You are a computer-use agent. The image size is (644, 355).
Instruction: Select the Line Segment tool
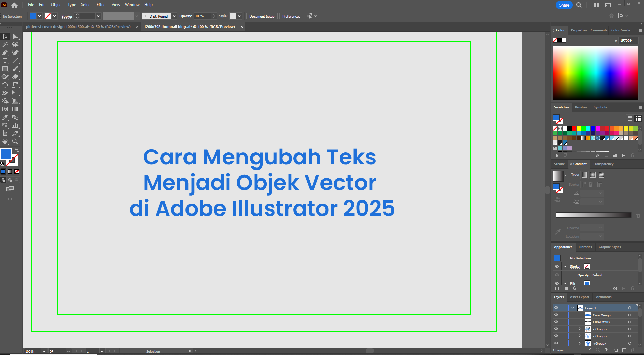[x=15, y=61]
